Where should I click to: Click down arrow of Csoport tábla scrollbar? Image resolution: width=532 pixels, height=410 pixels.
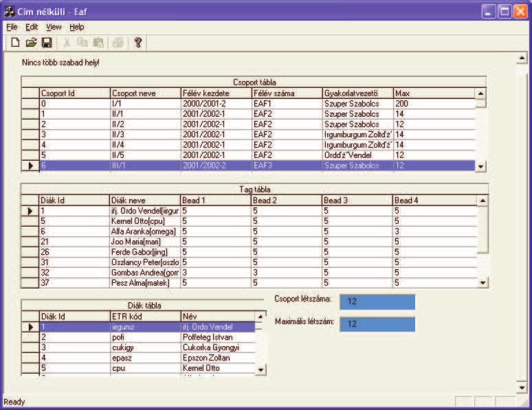[480, 166]
